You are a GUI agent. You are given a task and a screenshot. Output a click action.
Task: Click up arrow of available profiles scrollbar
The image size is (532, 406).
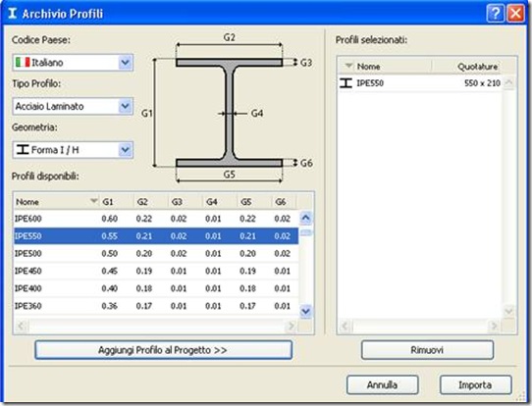[x=305, y=218]
